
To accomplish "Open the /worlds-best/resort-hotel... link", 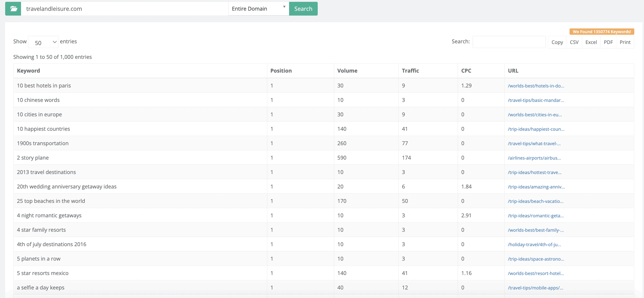I will click(x=536, y=273).
